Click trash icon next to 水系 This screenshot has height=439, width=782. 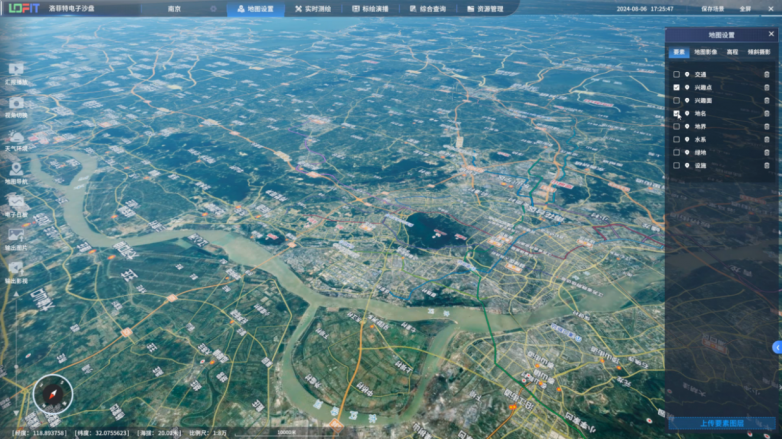click(767, 139)
